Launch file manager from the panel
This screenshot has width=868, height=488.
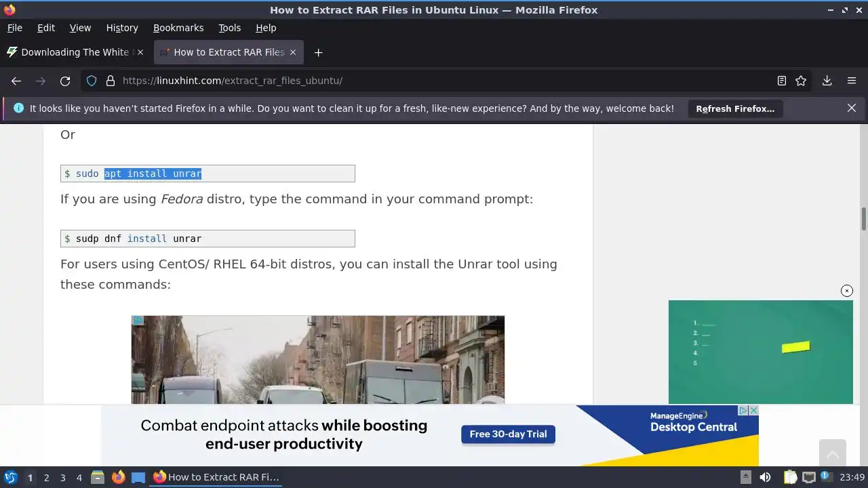(98, 477)
